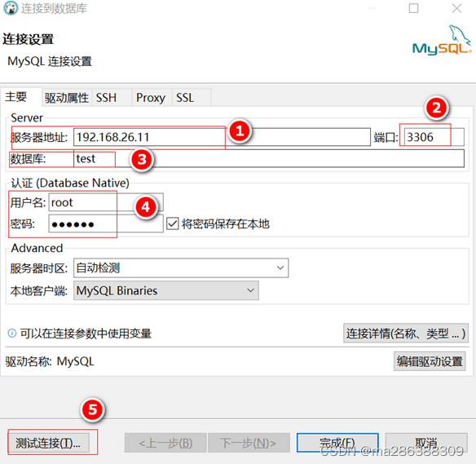Open the MySQL Binaries local client dropdown
The image size is (476, 464).
[x=166, y=290]
